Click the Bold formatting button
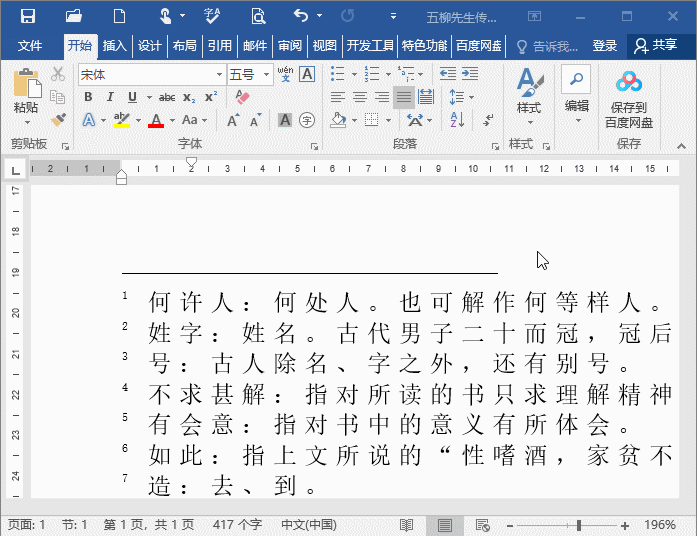 (88, 97)
